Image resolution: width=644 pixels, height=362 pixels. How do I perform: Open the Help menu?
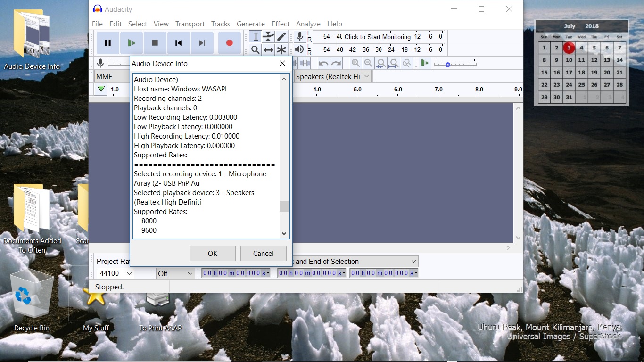pos(335,24)
